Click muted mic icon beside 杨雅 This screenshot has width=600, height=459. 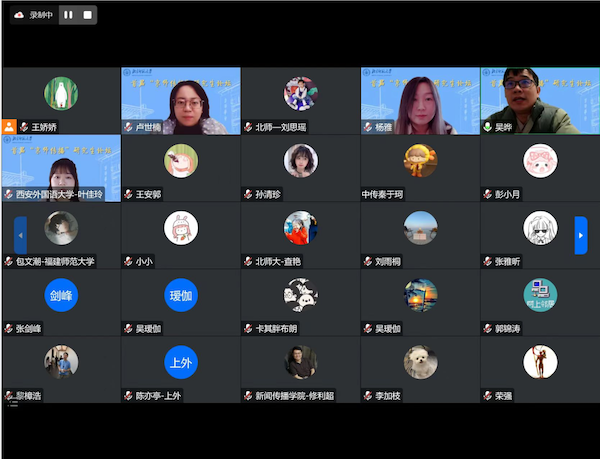tap(368, 127)
